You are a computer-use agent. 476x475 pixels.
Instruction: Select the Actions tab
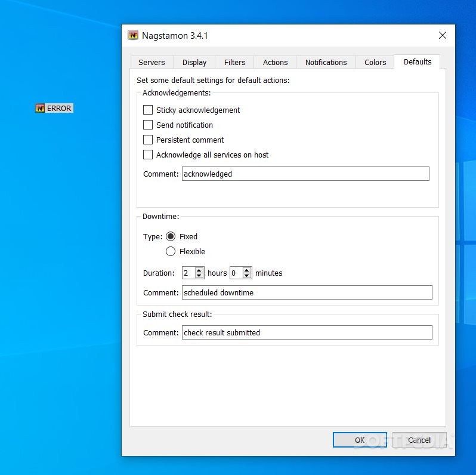pos(275,62)
